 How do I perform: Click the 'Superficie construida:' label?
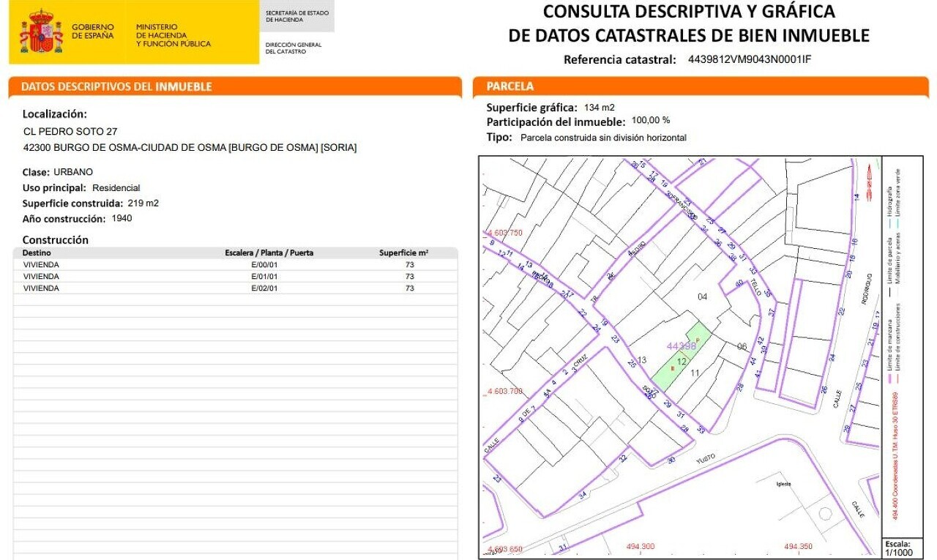click(72, 204)
